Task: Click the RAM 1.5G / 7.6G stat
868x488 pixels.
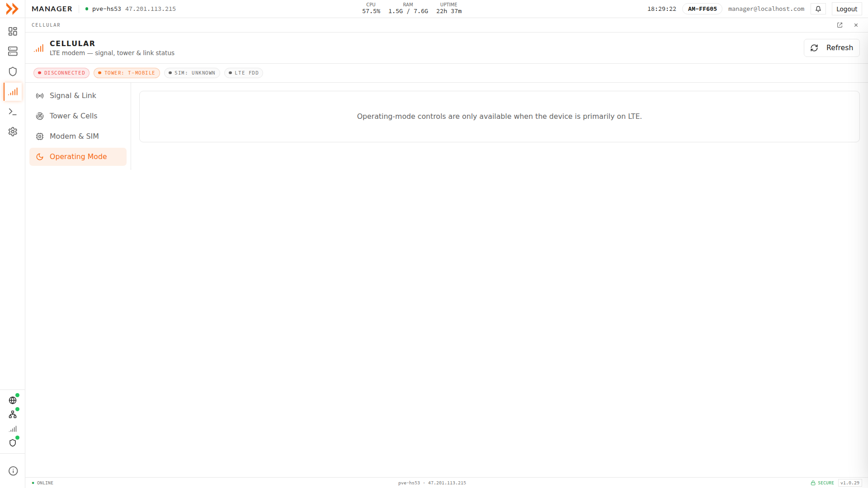Action: pos(408,8)
